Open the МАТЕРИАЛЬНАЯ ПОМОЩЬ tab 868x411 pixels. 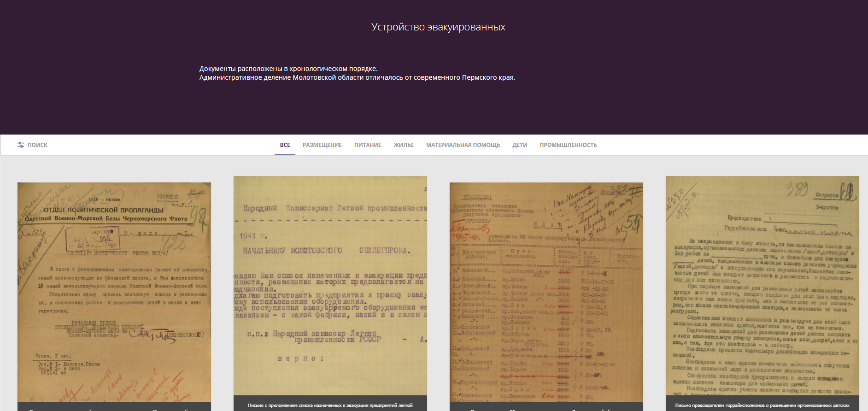click(x=463, y=145)
